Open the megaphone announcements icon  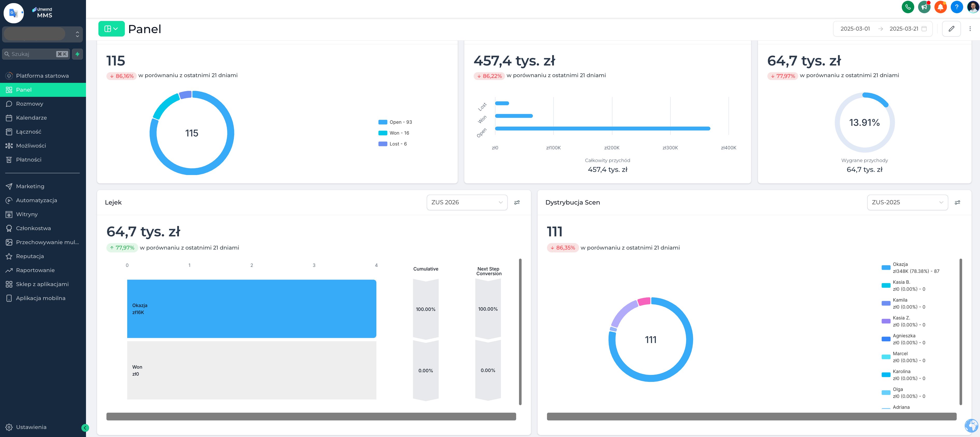point(924,7)
